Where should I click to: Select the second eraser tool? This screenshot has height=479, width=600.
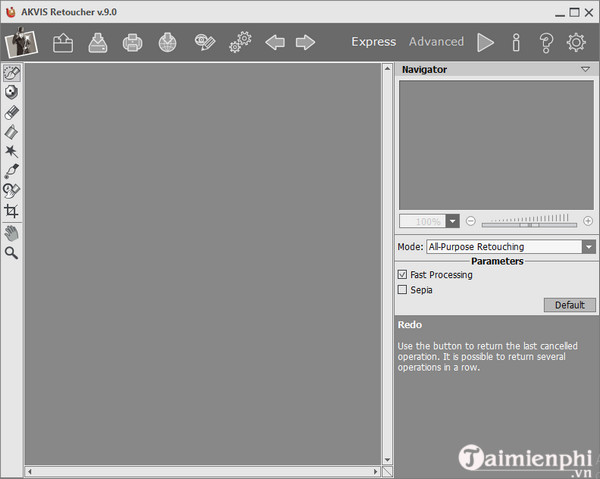(11, 132)
